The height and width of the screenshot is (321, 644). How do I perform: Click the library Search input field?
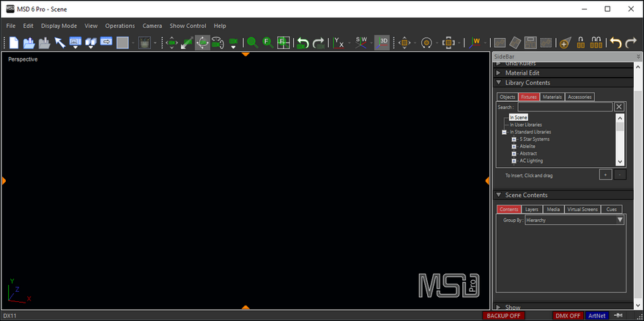564,107
